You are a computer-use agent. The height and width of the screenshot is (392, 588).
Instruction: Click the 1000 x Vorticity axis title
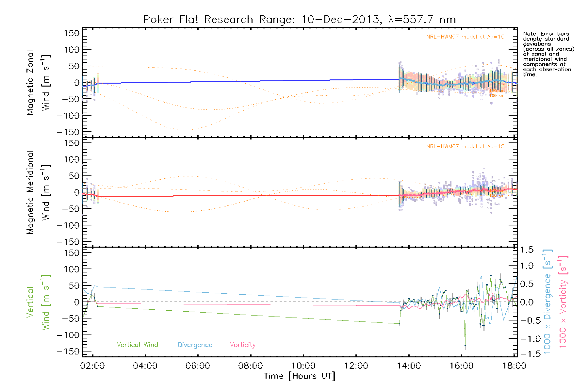563,302
